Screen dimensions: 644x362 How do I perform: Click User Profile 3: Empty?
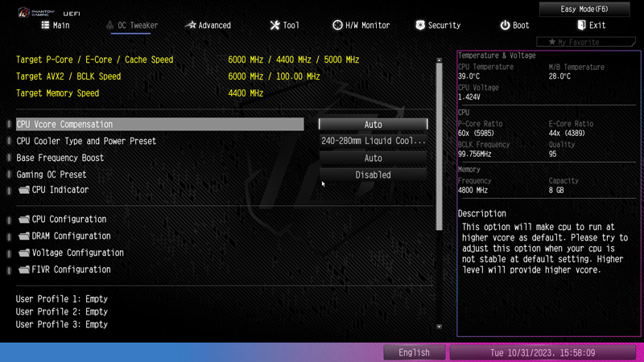click(x=62, y=325)
